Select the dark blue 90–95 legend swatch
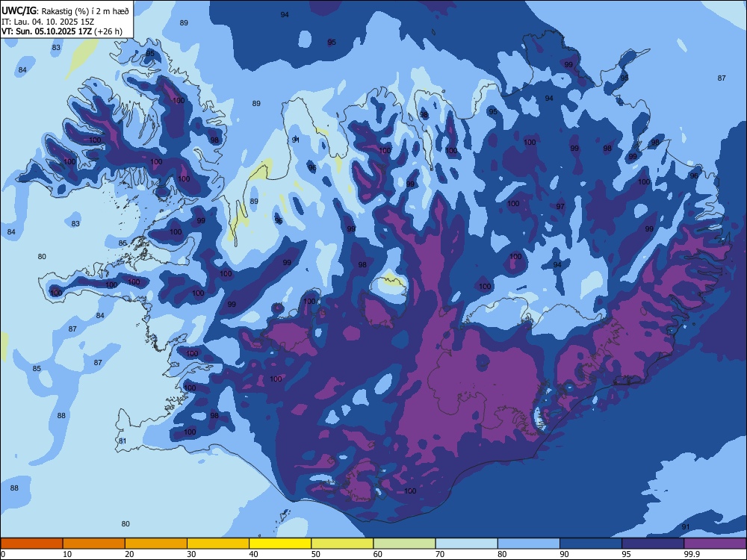Screen dimensions: 747x560 (591, 544)
